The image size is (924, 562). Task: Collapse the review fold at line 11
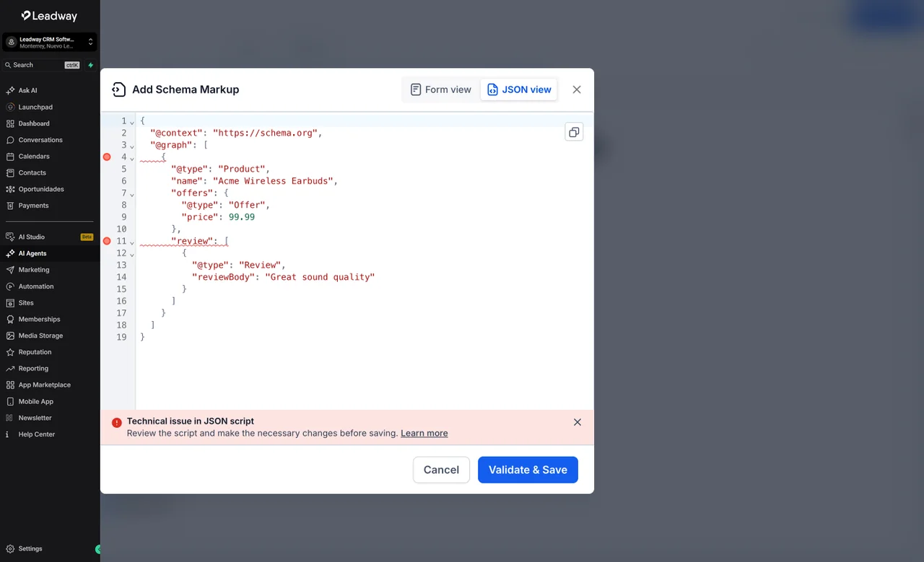click(x=132, y=242)
